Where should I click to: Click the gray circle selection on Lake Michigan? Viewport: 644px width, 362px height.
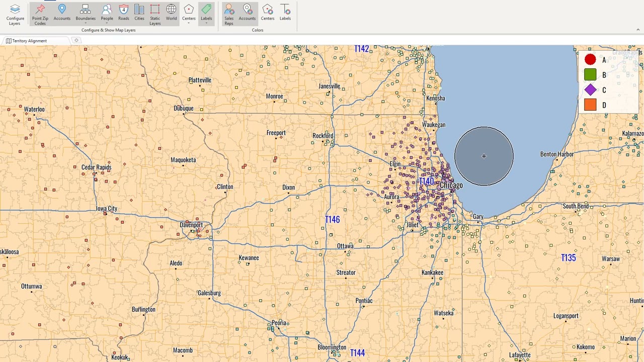tap(484, 156)
